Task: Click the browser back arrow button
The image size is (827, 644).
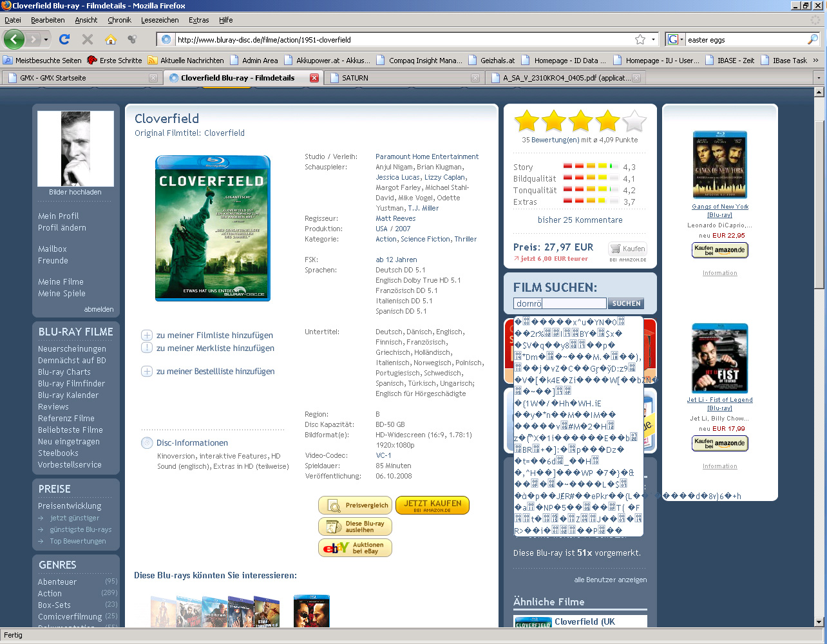Action: coord(14,39)
